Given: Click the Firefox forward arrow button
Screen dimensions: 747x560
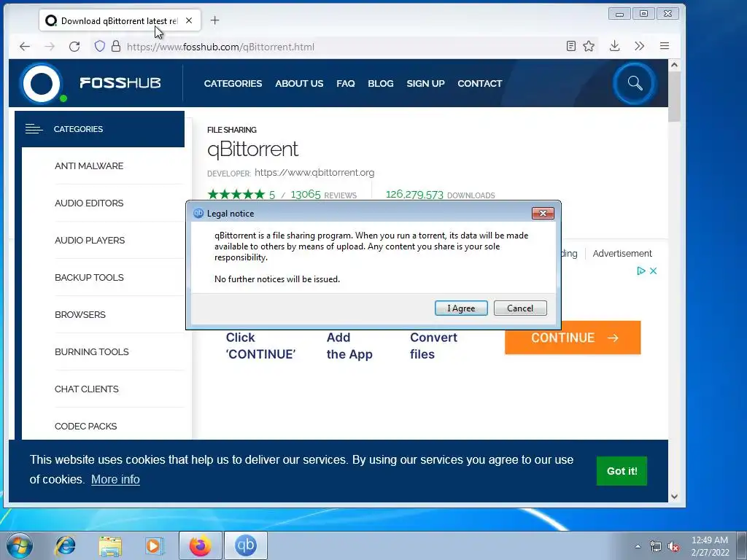Looking at the screenshot, I should [49, 46].
